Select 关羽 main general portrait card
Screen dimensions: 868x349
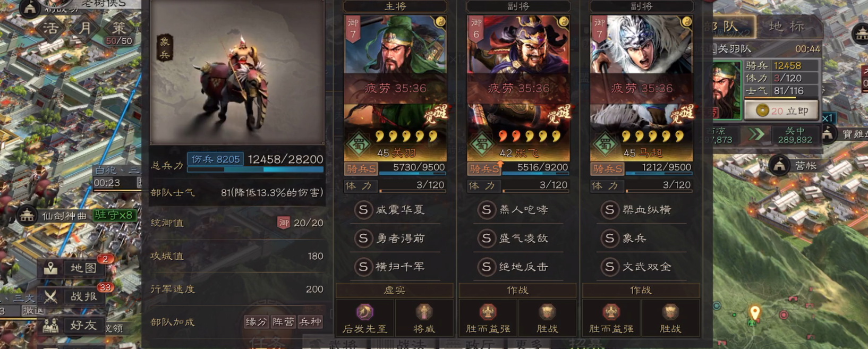click(x=395, y=88)
